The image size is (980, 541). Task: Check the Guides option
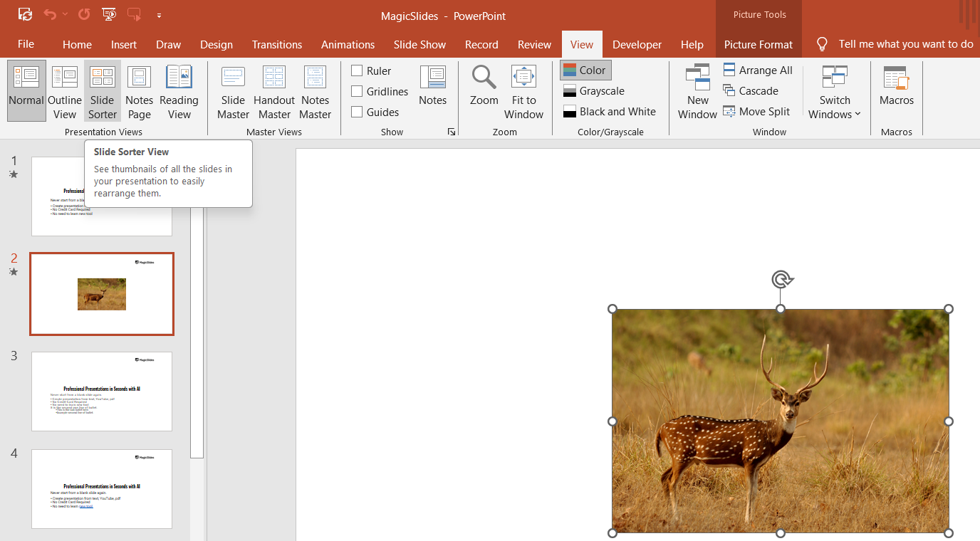click(x=358, y=112)
